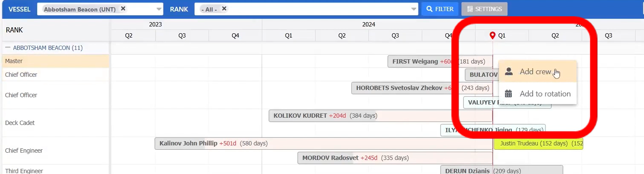The height and width of the screenshot is (174, 644).
Task: Open the Rank dropdown arrow
Action: click(x=414, y=9)
